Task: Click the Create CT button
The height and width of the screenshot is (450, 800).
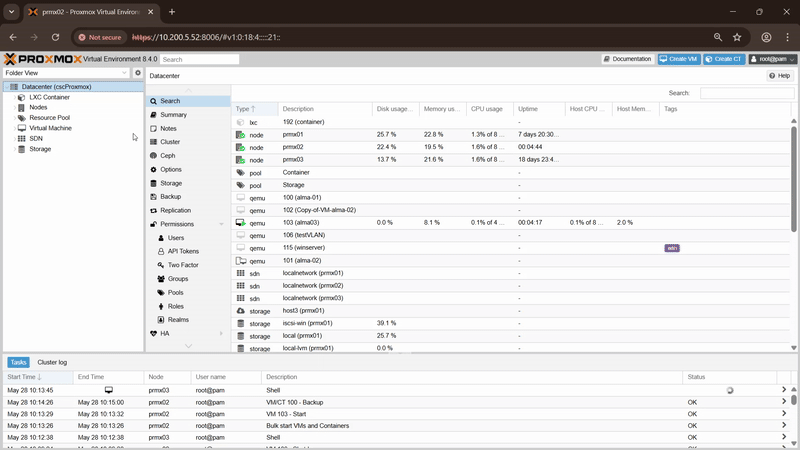Action: tap(723, 59)
